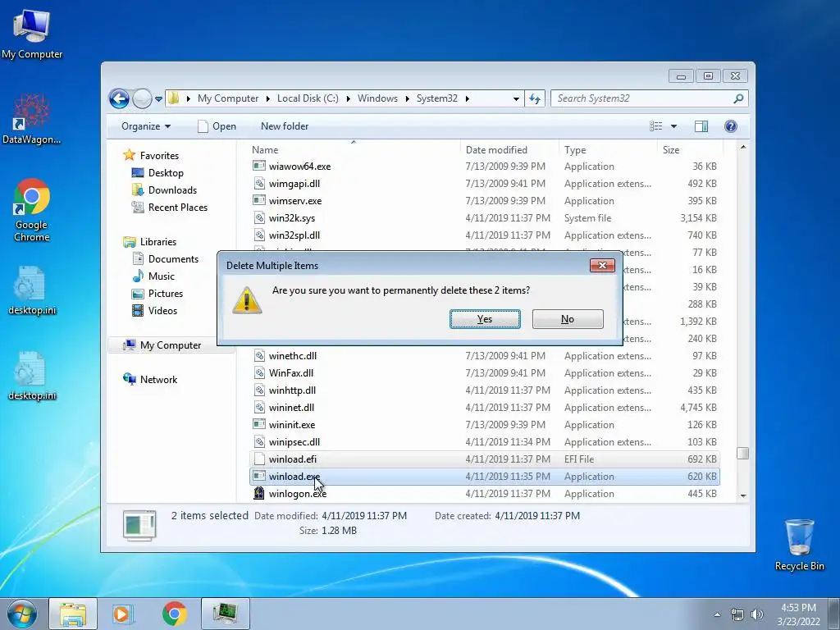Launch Google Chrome from desktop icon

tap(32, 209)
